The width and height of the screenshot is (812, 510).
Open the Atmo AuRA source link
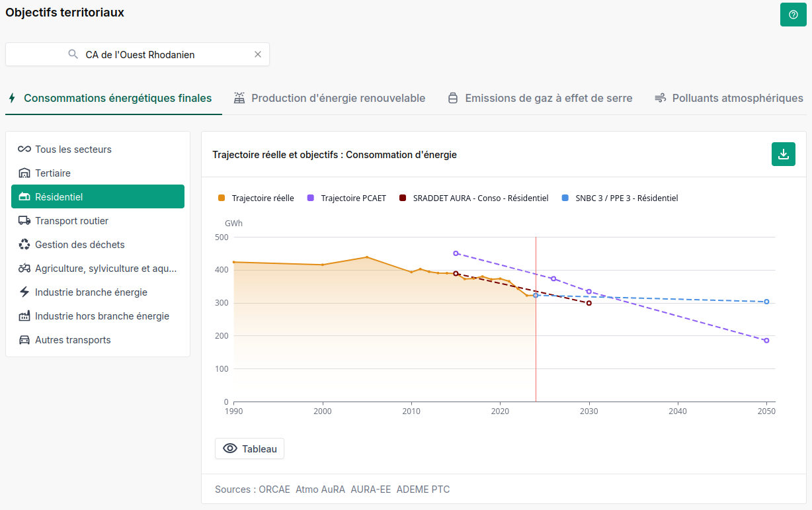[x=320, y=489]
